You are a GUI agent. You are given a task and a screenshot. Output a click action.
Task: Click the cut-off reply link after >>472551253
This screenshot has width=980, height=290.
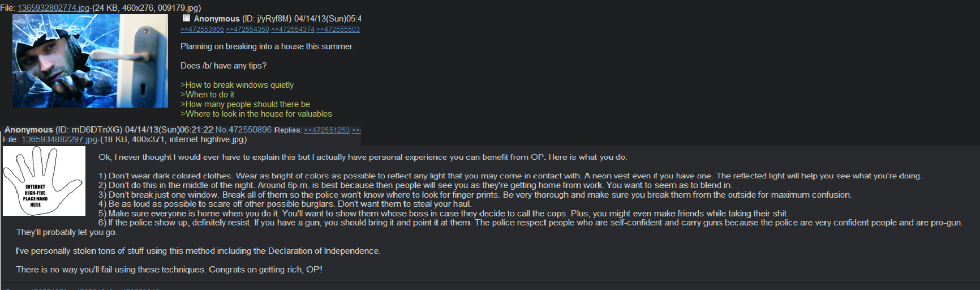tap(356, 130)
